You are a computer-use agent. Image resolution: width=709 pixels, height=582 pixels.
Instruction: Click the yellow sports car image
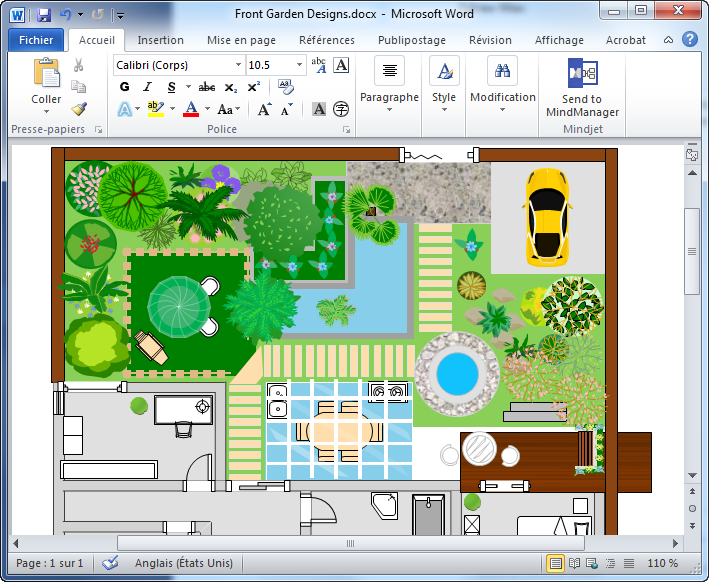point(546,214)
